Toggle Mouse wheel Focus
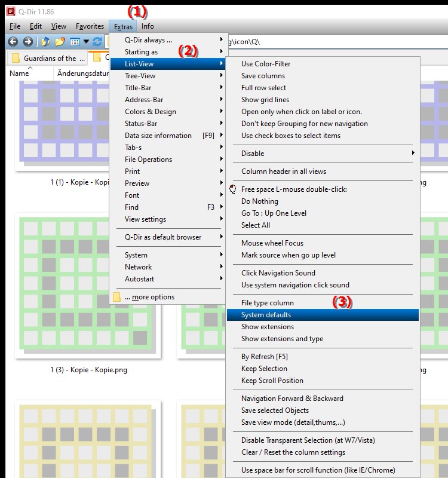The width and height of the screenshot is (448, 478). pos(323,243)
